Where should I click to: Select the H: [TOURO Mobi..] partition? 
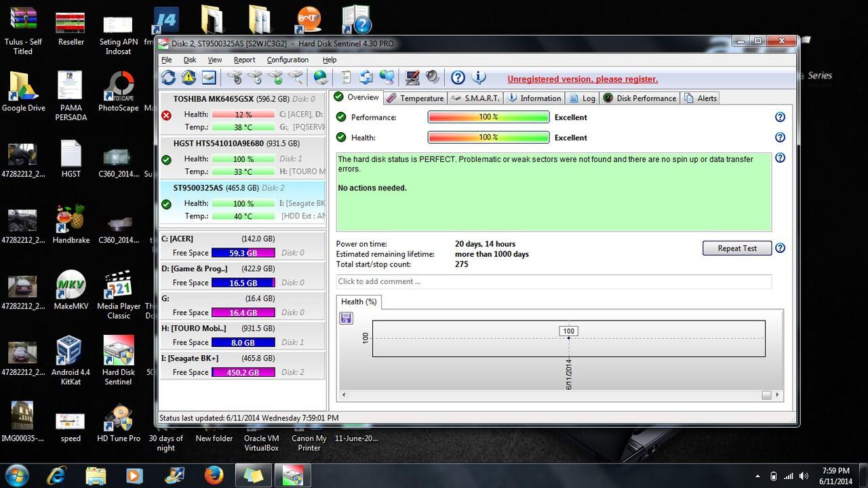coord(242,335)
